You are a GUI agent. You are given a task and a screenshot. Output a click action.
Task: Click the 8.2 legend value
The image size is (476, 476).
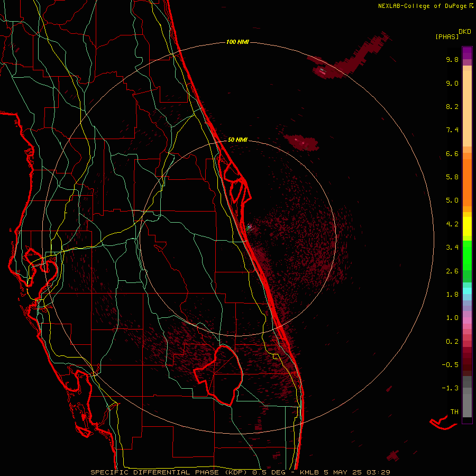tap(452, 106)
